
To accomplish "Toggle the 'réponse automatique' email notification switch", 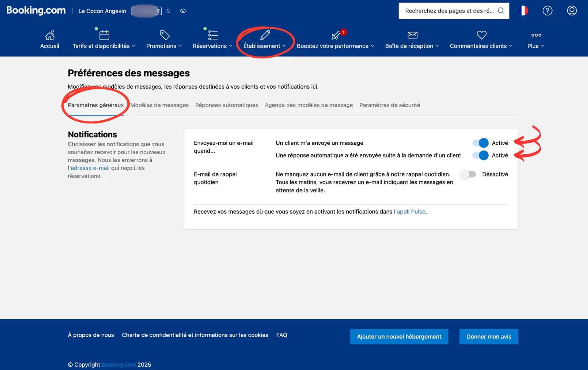I will 481,155.
